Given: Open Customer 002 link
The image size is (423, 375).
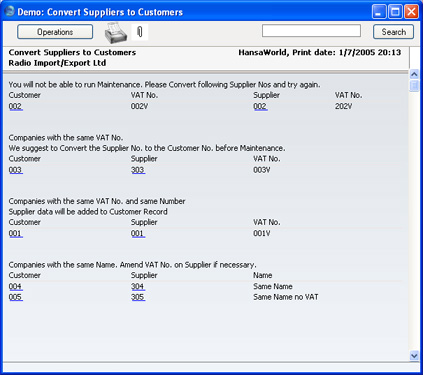Looking at the screenshot, I should (15, 106).
